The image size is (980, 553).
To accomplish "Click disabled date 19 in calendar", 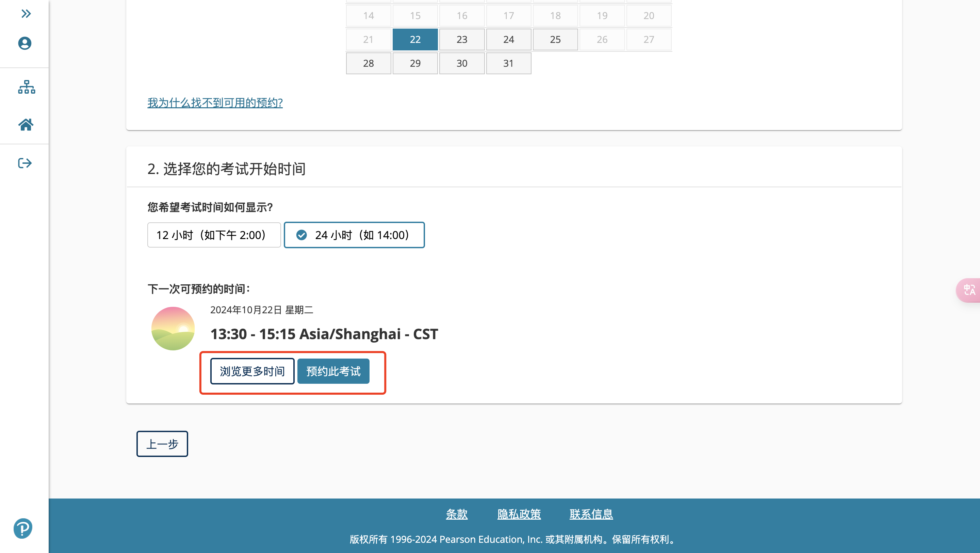I will pyautogui.click(x=602, y=16).
